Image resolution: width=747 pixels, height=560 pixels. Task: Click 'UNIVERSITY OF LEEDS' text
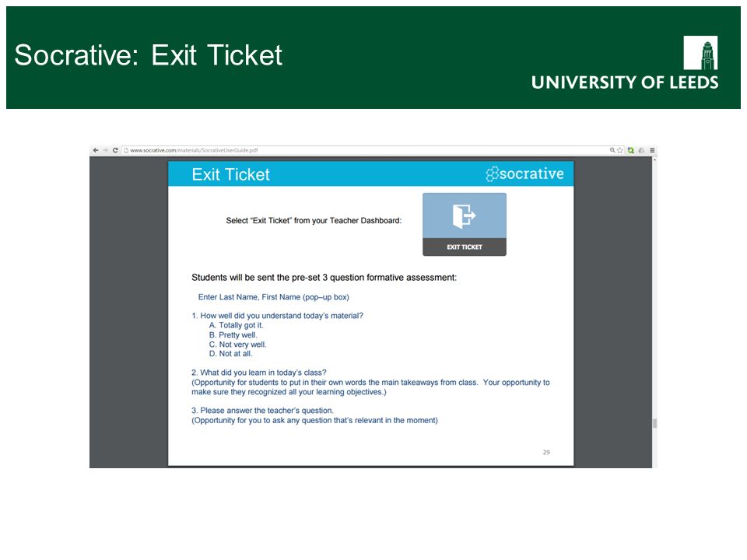click(x=625, y=82)
